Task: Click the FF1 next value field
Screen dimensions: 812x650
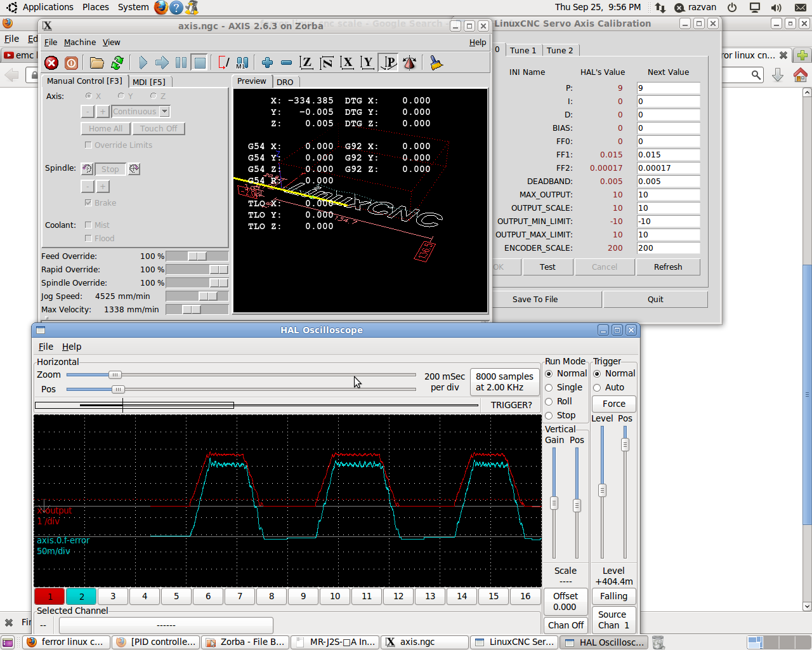Action: (x=669, y=155)
